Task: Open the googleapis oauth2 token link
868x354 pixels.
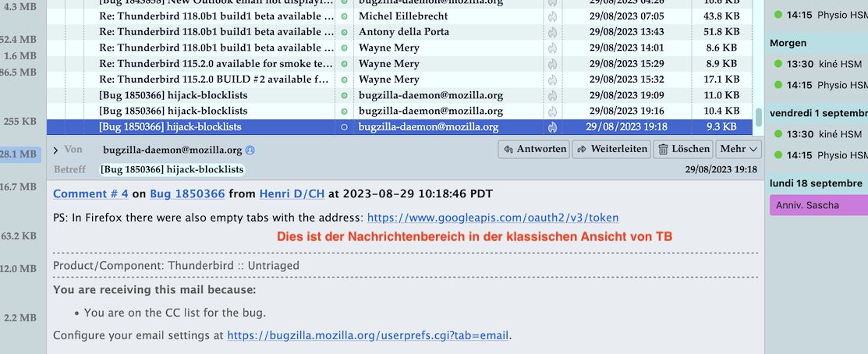Action: click(493, 218)
